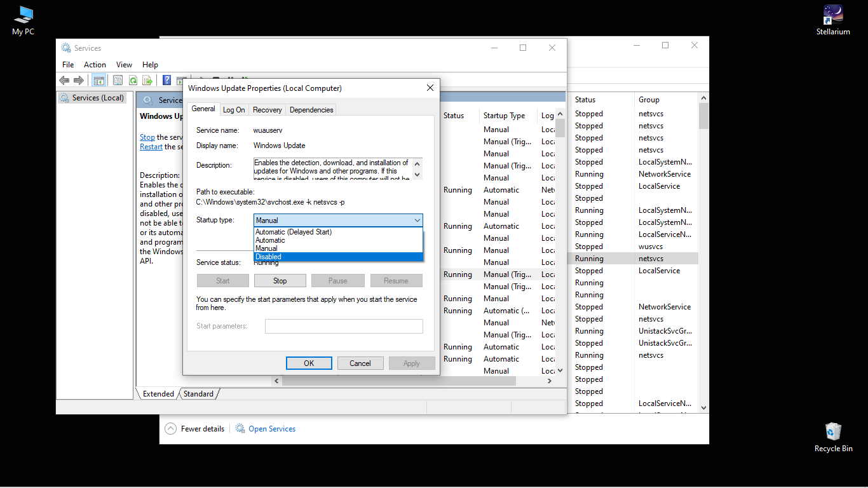Click the gear icon in Services title bar
This screenshot has height=488, width=868.
pyautogui.click(x=66, y=48)
